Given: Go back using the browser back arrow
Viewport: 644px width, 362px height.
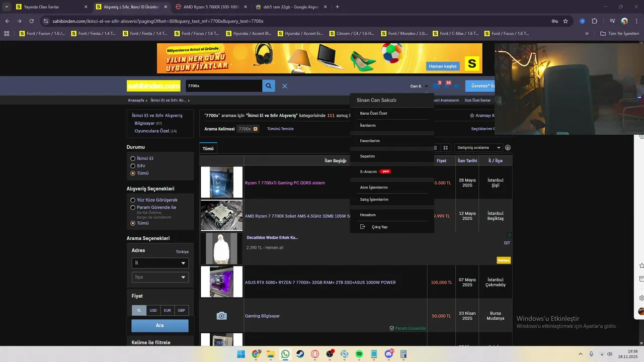Looking at the screenshot, I should click(x=7, y=21).
